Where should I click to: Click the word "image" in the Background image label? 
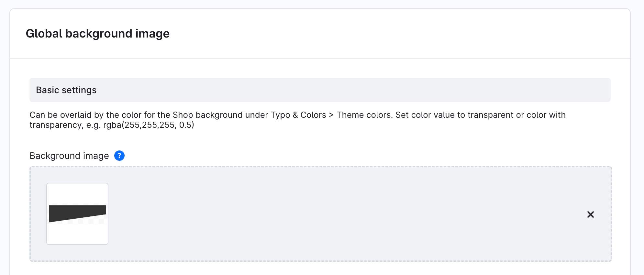coord(96,156)
